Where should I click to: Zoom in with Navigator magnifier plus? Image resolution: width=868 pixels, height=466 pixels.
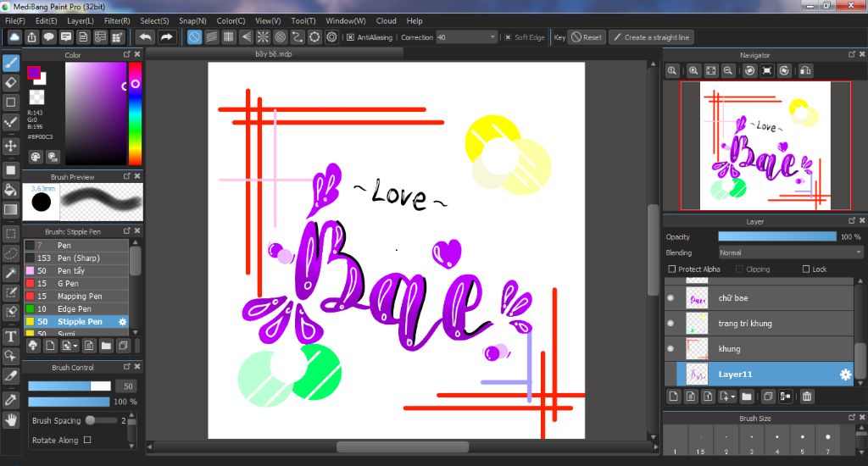point(693,71)
